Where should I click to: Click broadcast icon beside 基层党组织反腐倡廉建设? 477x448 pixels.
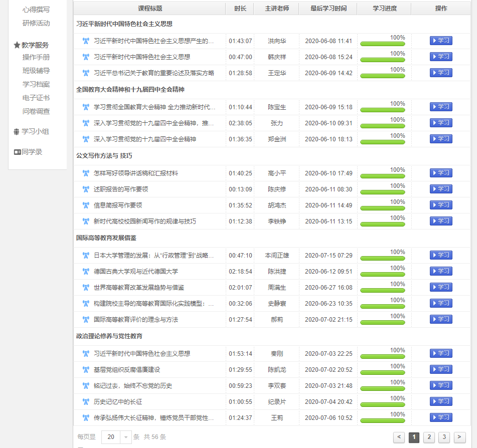point(85,370)
